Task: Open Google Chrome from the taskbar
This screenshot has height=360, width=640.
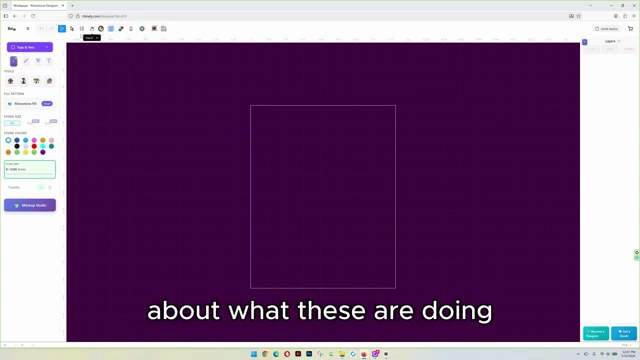Action: [x=265, y=354]
